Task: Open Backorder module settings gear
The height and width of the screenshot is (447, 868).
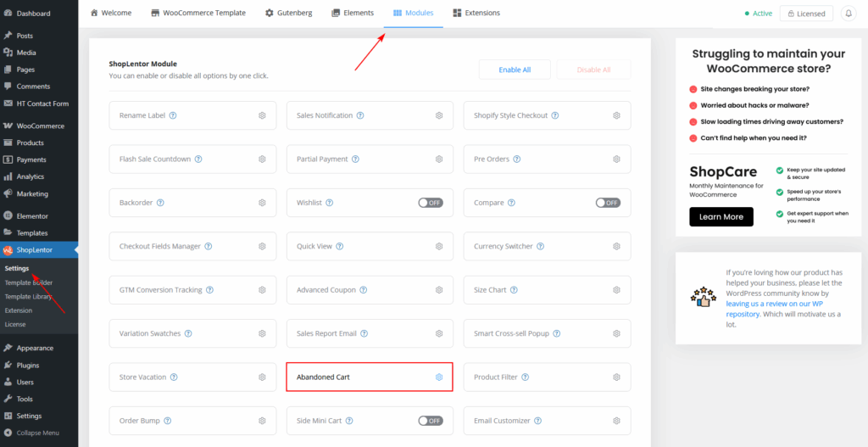Action: click(262, 203)
